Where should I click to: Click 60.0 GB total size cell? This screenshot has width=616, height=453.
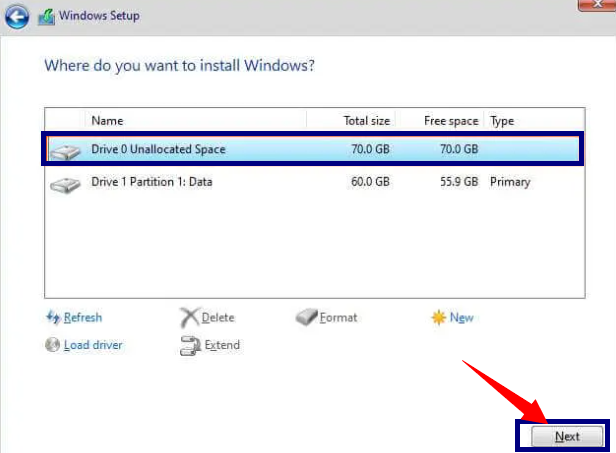coord(370,182)
